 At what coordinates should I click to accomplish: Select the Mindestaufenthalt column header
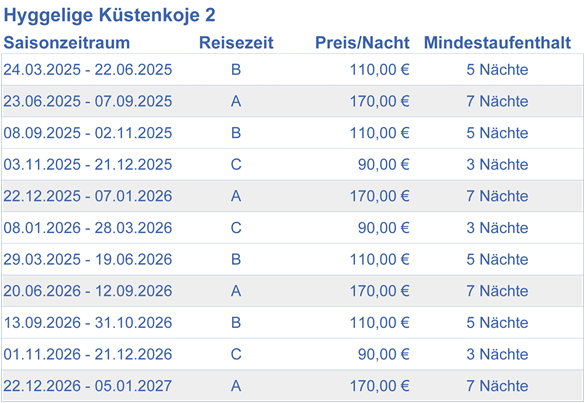point(497,43)
